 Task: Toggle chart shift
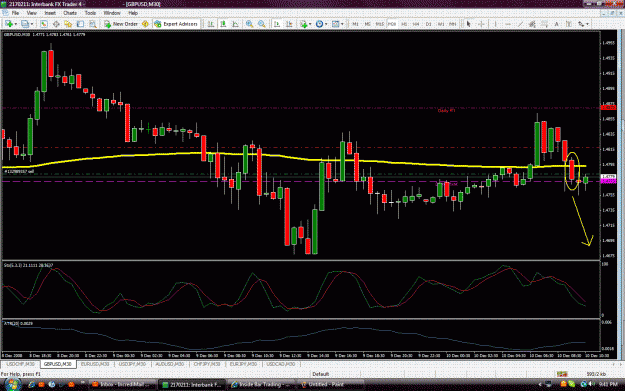coord(289,24)
